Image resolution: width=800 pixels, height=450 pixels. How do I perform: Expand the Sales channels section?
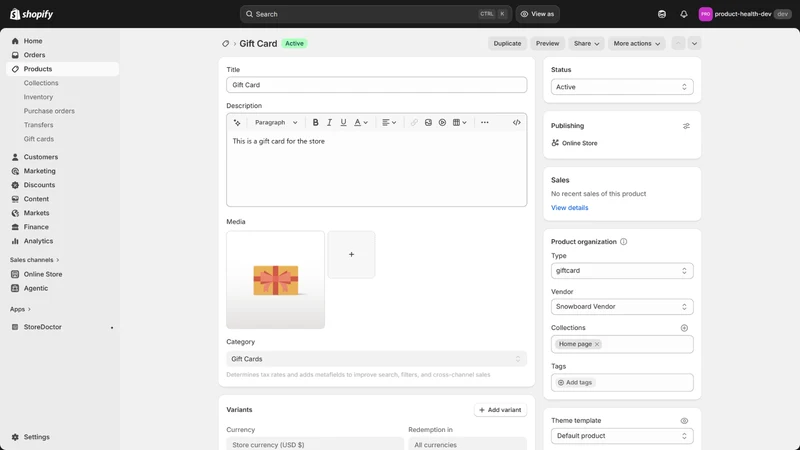click(35, 260)
